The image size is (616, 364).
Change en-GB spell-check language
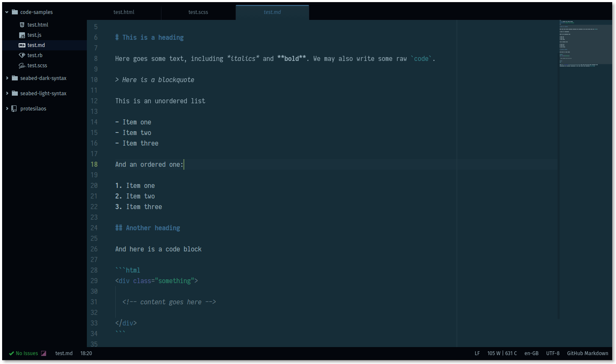tap(531, 353)
